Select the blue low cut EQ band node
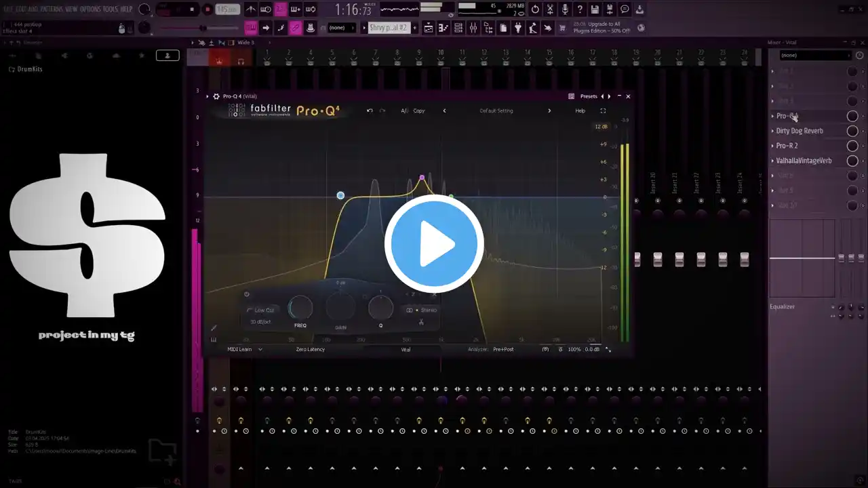This screenshot has width=868, height=488. coord(340,196)
